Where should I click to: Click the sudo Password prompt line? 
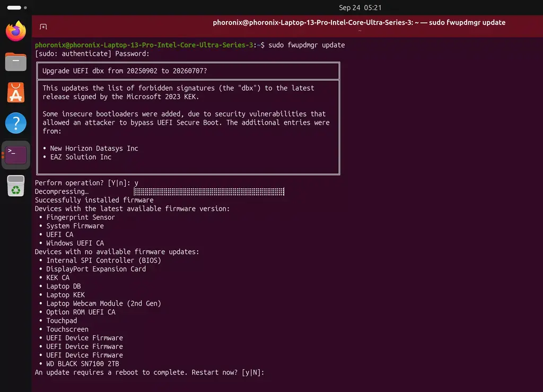(92, 54)
